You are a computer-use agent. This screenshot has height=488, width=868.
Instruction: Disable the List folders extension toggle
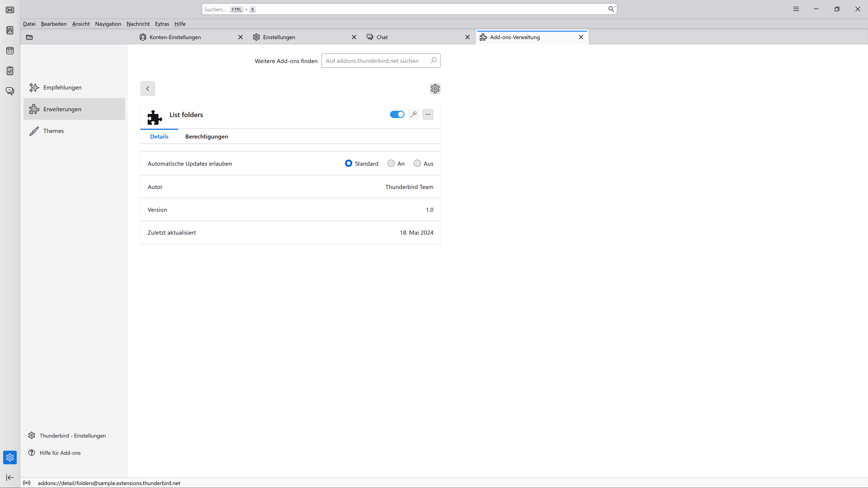(x=397, y=115)
